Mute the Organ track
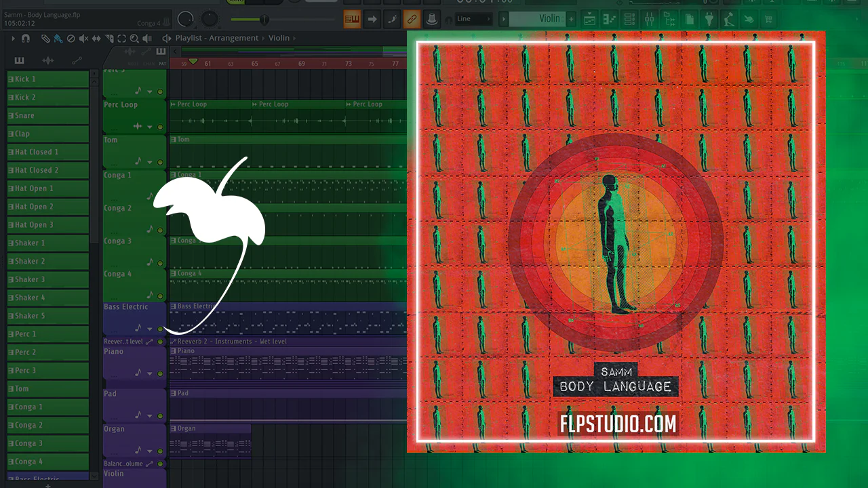 (x=161, y=451)
